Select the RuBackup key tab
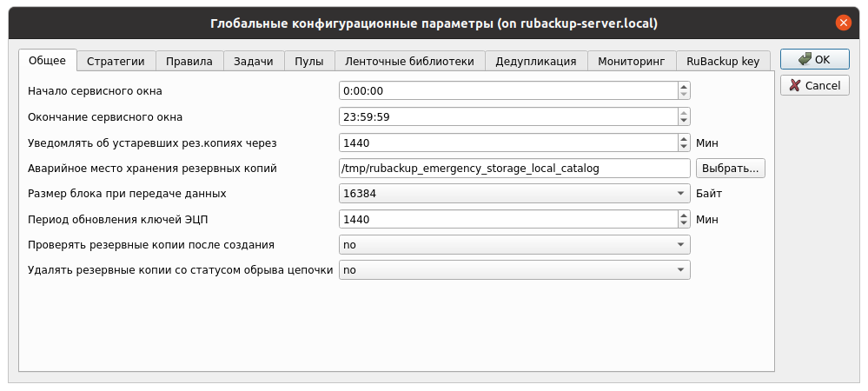 (x=722, y=61)
